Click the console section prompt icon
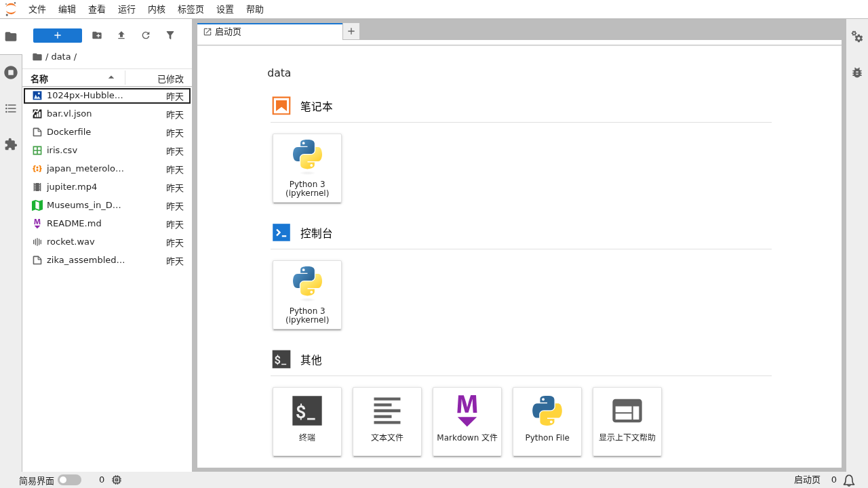Screen dimensions: 868x488 281,232
